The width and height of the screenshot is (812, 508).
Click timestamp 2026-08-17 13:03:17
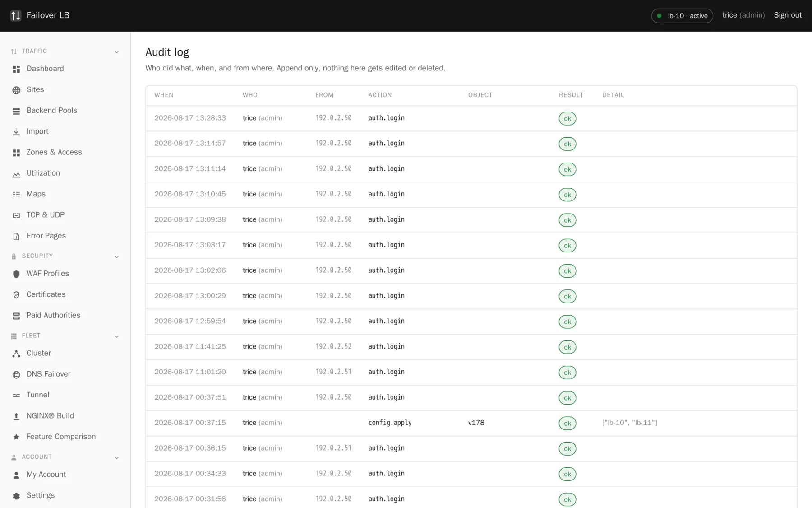(190, 245)
